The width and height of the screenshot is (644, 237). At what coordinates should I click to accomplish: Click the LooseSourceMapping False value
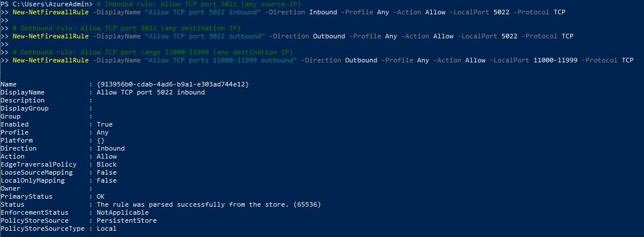(x=106, y=172)
